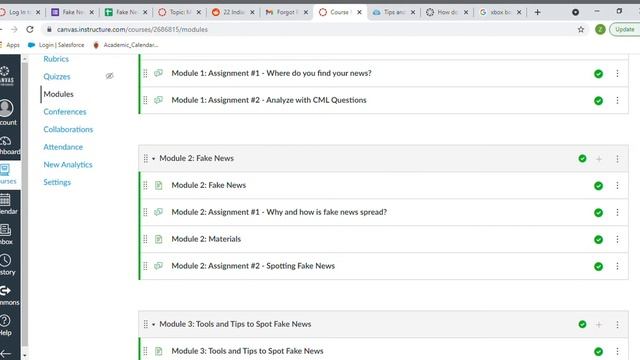Collapse Module 2: Fake News with its triangle
This screenshot has height=360, width=640.
(x=153, y=158)
